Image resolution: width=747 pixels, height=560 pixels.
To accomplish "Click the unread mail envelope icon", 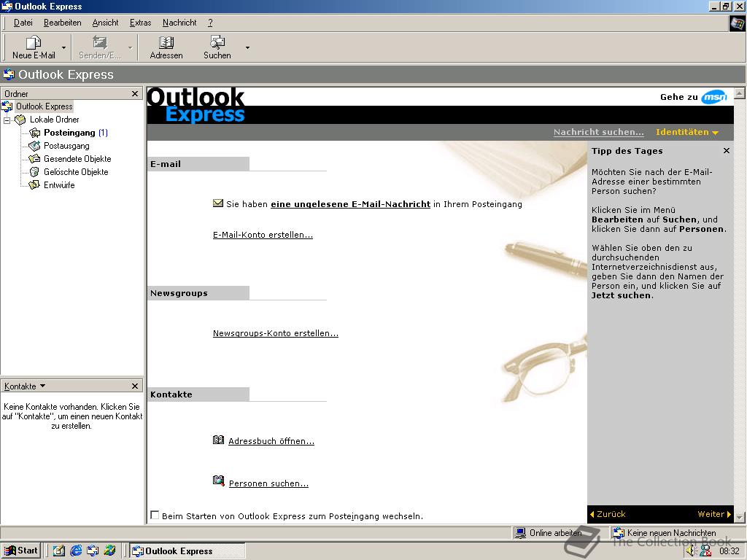I will pos(217,203).
